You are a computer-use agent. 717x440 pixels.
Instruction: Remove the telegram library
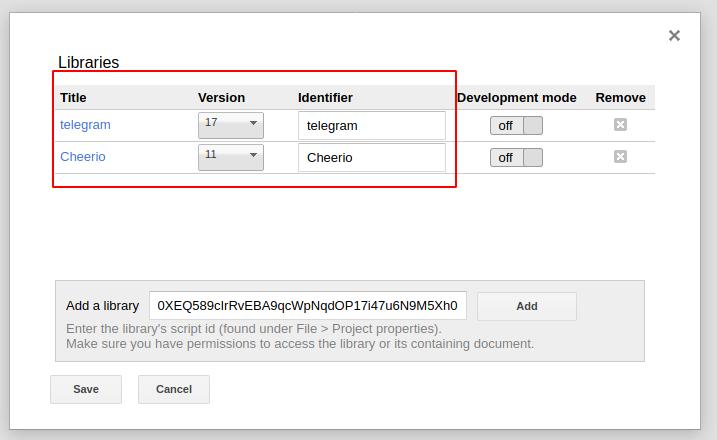(x=620, y=125)
